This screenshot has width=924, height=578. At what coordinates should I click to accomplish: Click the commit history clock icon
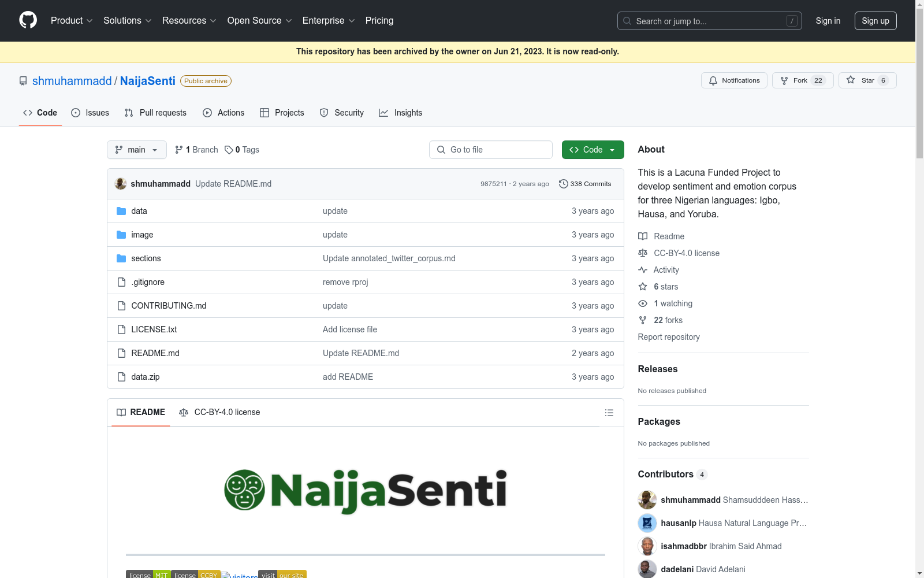click(x=564, y=184)
